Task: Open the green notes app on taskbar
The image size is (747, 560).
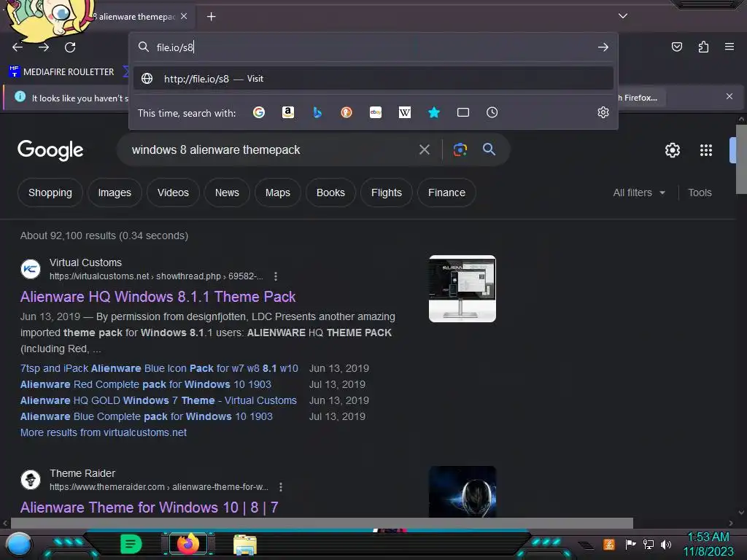Action: click(131, 544)
